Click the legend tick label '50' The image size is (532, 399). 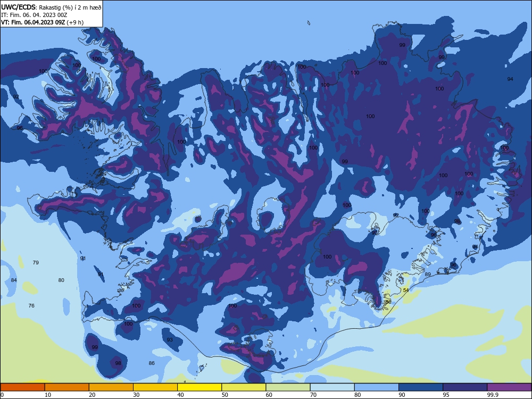pos(225,395)
